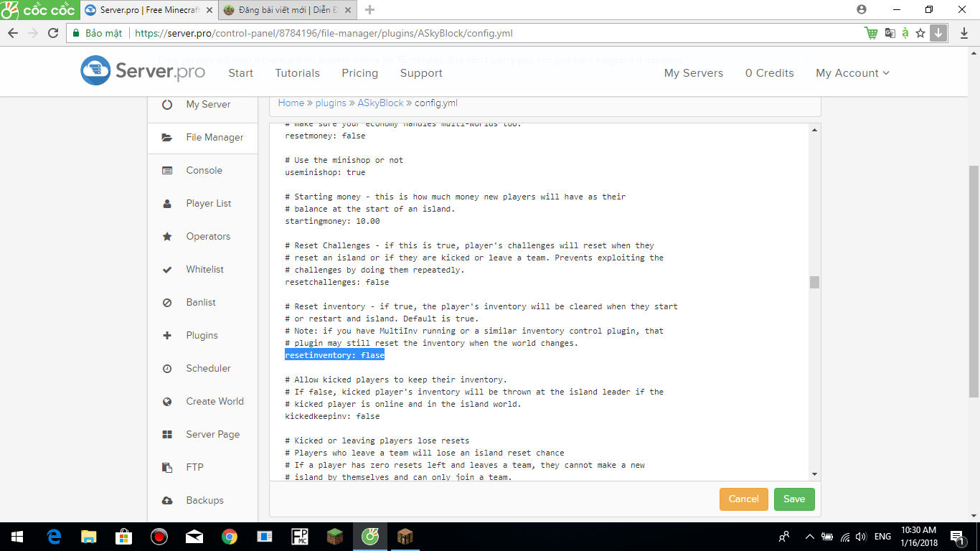Expand the My Account dropdown
This screenshot has width=980, height=551.
(x=852, y=73)
